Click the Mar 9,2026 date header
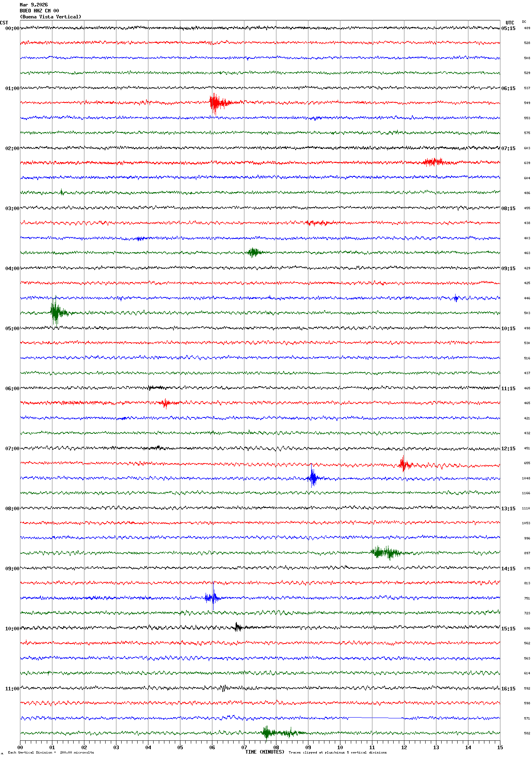 coord(34,5)
